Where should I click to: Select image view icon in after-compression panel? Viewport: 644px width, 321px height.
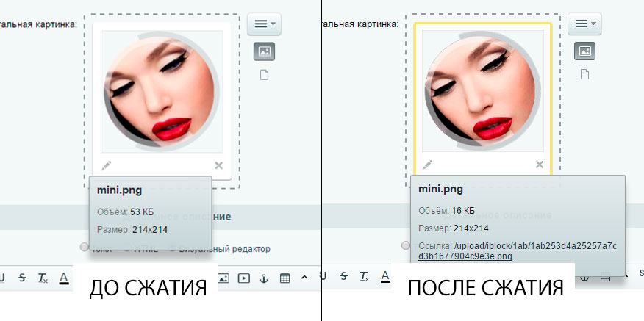pos(584,51)
